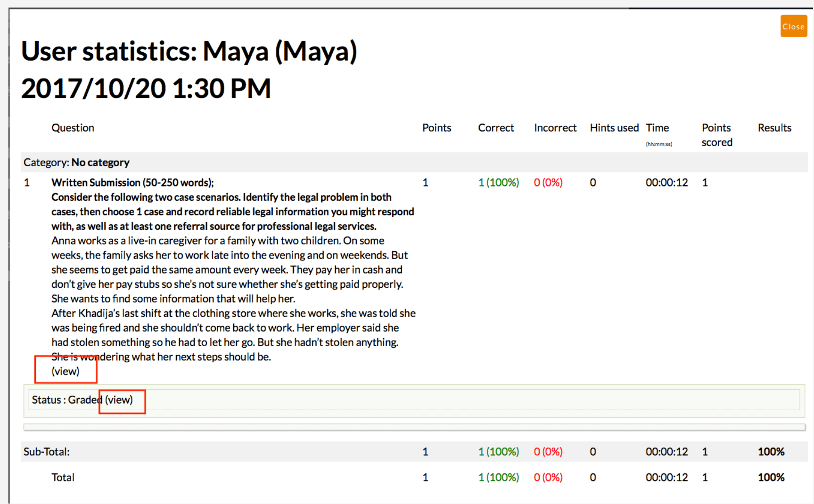Click the Points scored column header

click(x=716, y=135)
